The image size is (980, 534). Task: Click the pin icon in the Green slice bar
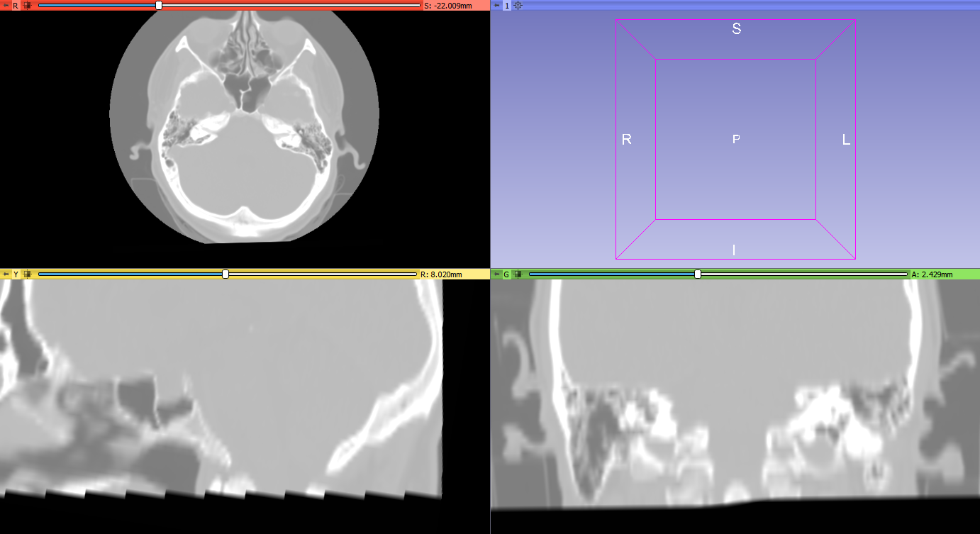(496, 274)
